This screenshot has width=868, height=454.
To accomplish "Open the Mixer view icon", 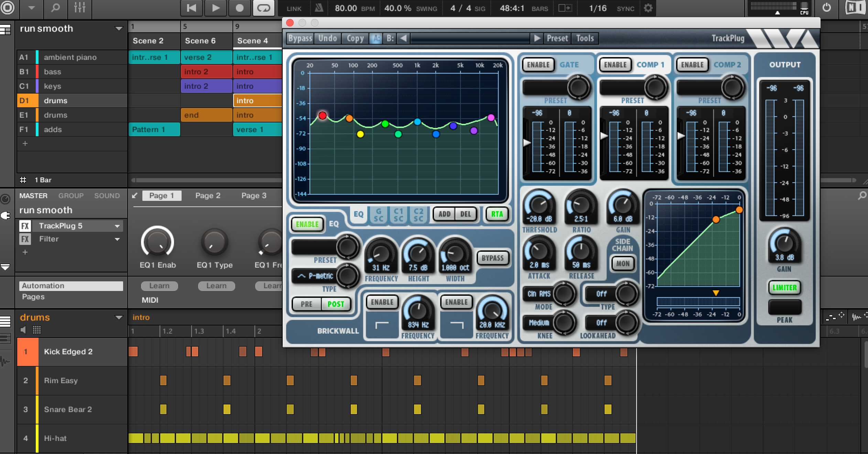I will point(79,8).
